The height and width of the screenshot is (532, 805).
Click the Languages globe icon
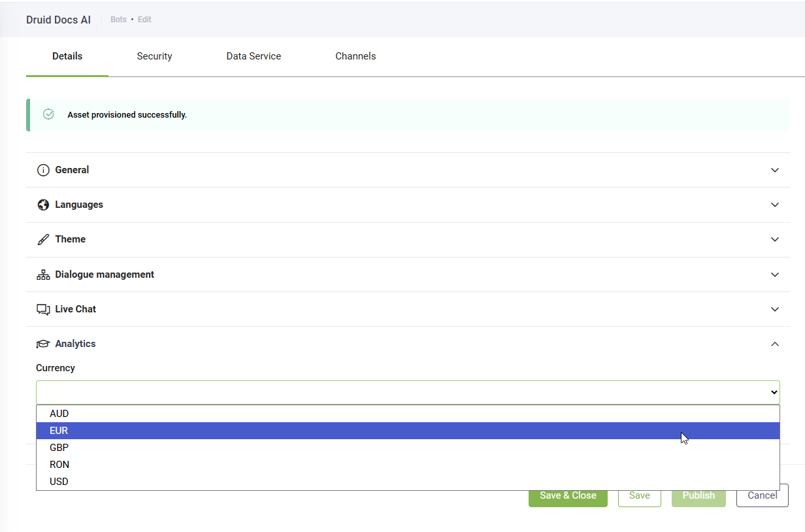(43, 205)
